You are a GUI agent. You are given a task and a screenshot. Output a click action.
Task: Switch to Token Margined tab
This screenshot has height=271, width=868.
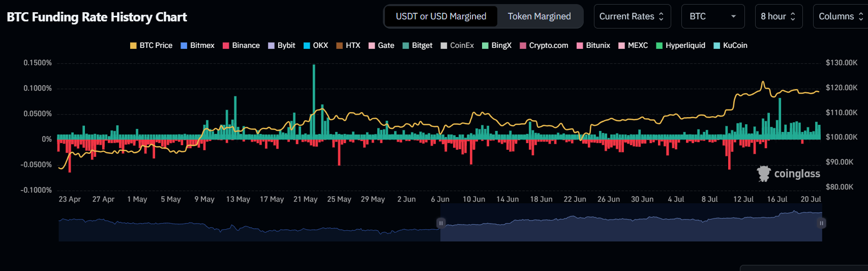coord(539,16)
